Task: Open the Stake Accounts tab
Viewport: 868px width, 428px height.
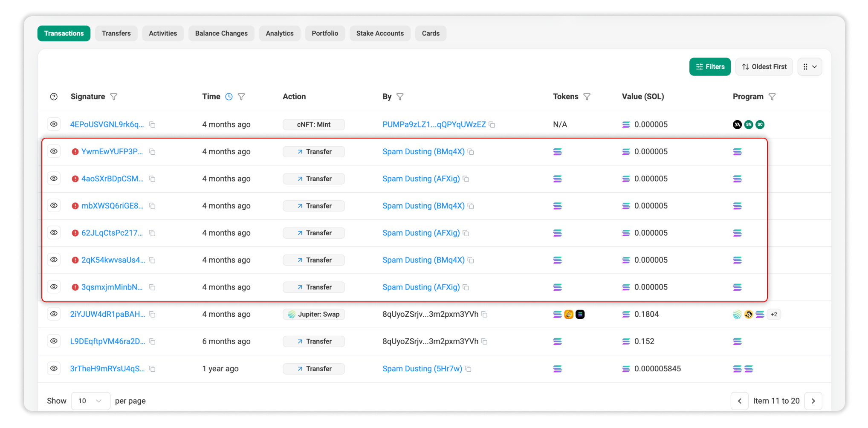Action: (380, 33)
